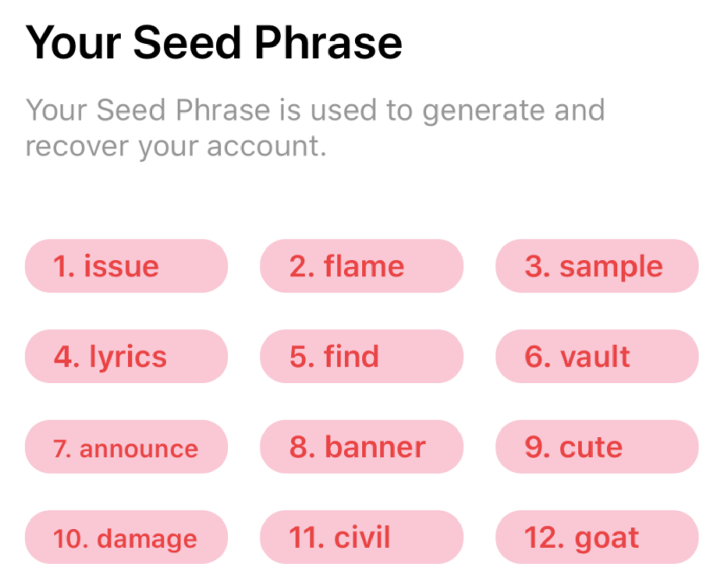Click the '11. civil' seed word
Screen dimensions: 723x588
point(361,537)
